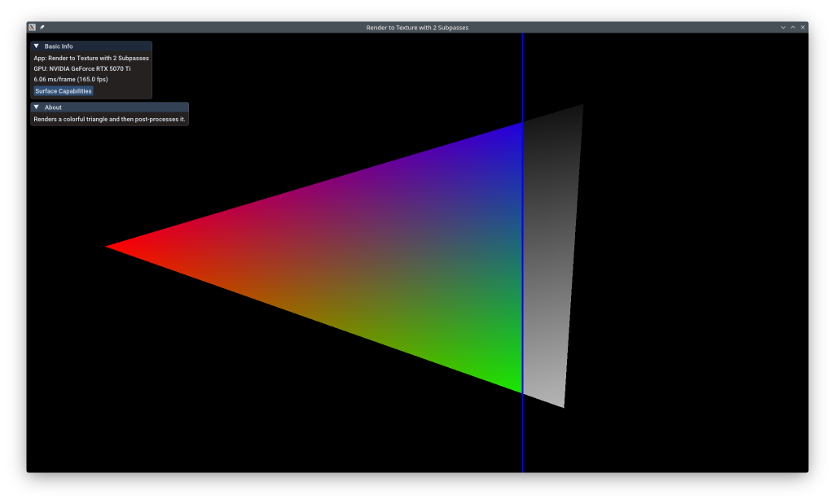Viewport: 835px width, 504px height.
Task: Click the down chevron icon in the title bar
Action: [x=782, y=27]
